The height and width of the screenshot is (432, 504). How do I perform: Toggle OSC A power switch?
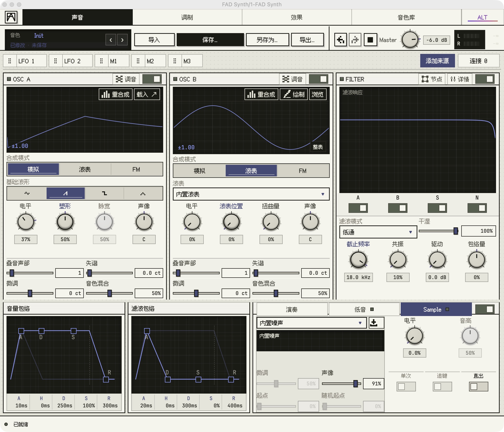click(152, 79)
